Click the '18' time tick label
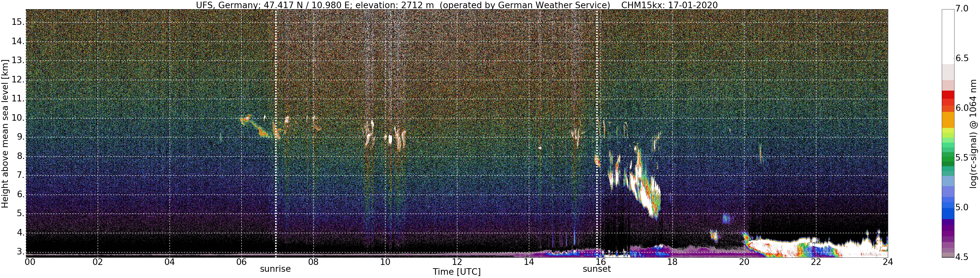Image resolution: width=980 pixels, height=278 pixels. [x=672, y=262]
